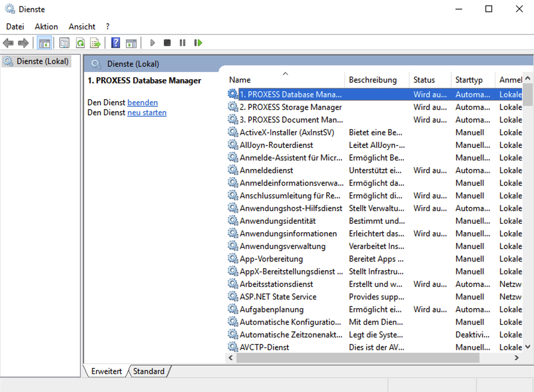The height and width of the screenshot is (392, 534).
Task: Select Dienste (Lokal) in the tree pane
Action: pos(42,62)
